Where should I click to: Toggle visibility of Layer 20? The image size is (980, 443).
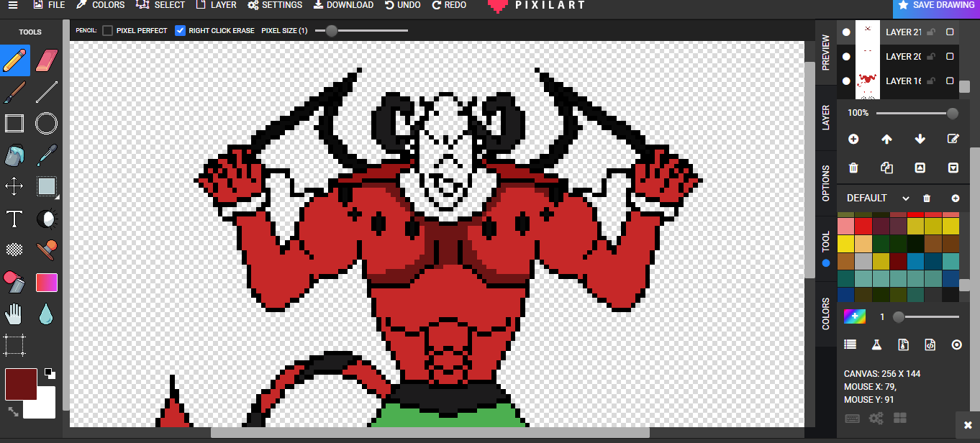pos(846,56)
